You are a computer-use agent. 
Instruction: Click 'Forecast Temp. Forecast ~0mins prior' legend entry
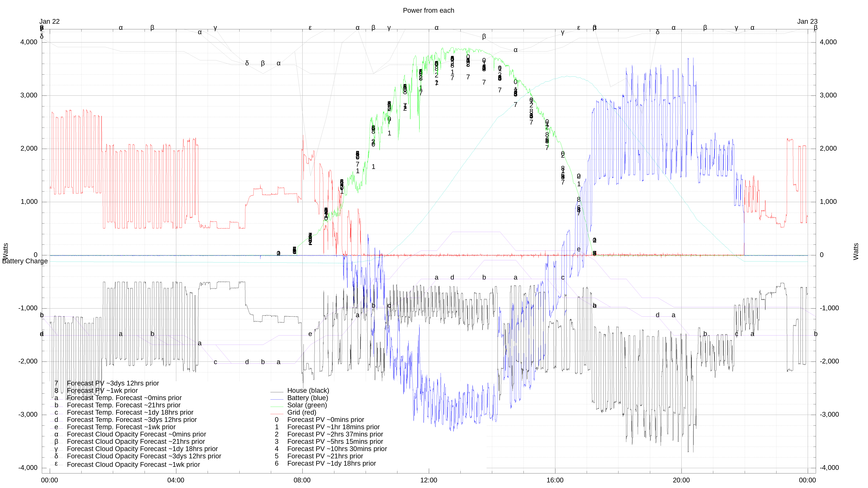[x=124, y=398]
